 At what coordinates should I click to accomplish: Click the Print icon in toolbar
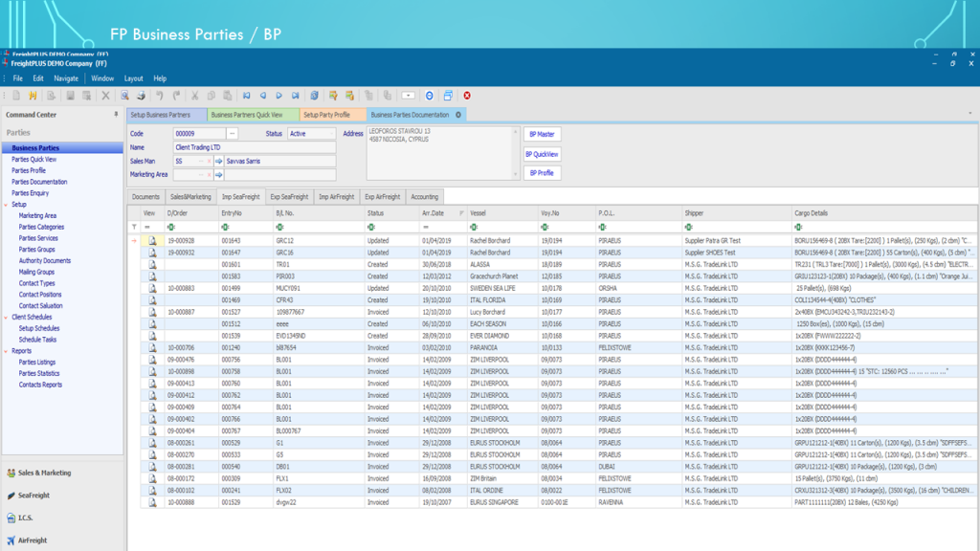(141, 96)
